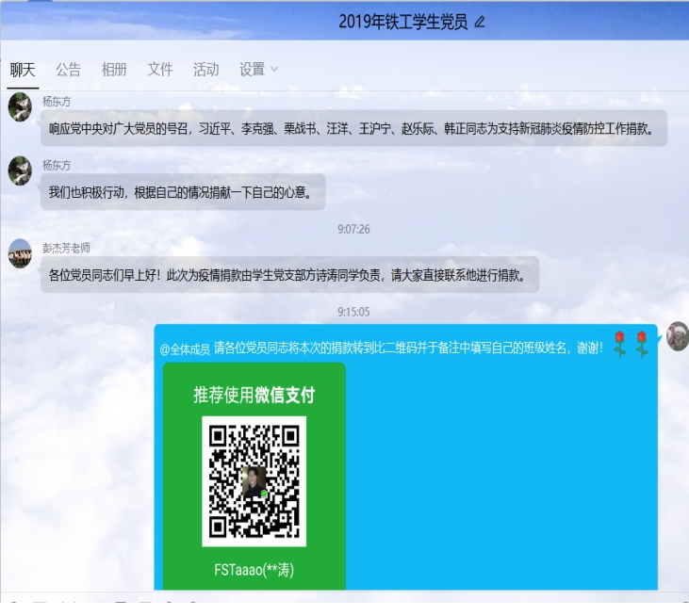Image resolution: width=689 pixels, height=616 pixels.
Task: Click sender name 彭杰芳老师
Action: (x=66, y=248)
